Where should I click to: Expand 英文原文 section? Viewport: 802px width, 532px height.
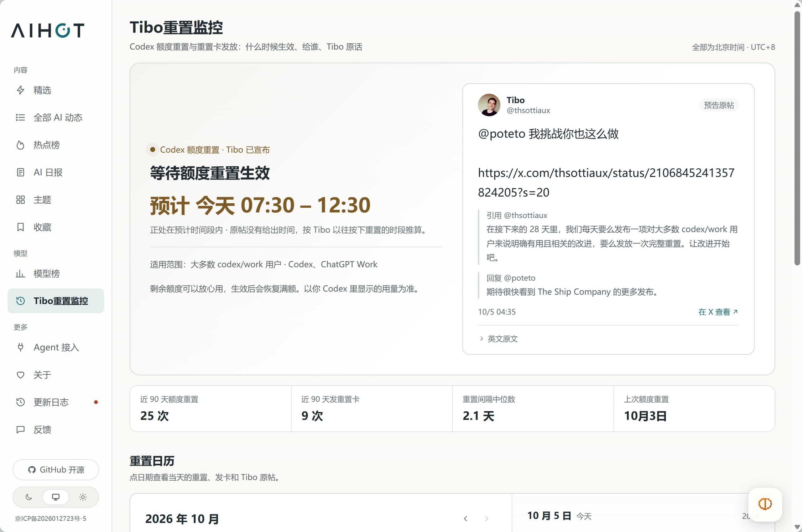click(499, 339)
